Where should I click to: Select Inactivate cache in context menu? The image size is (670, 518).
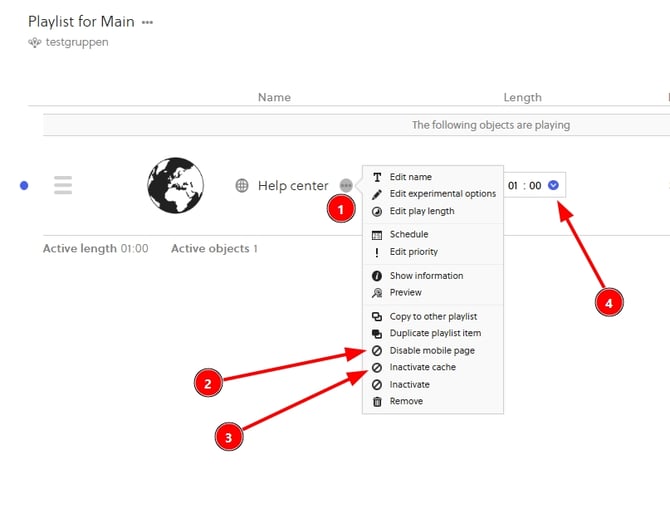point(422,367)
